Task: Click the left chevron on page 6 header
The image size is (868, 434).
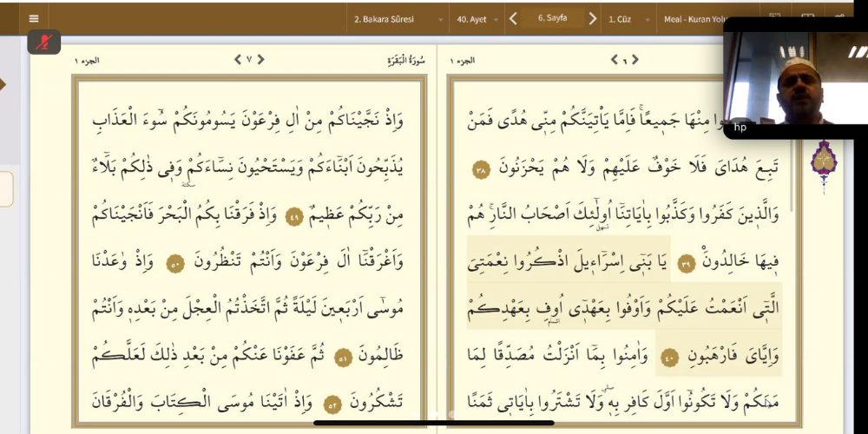Action: [x=613, y=60]
